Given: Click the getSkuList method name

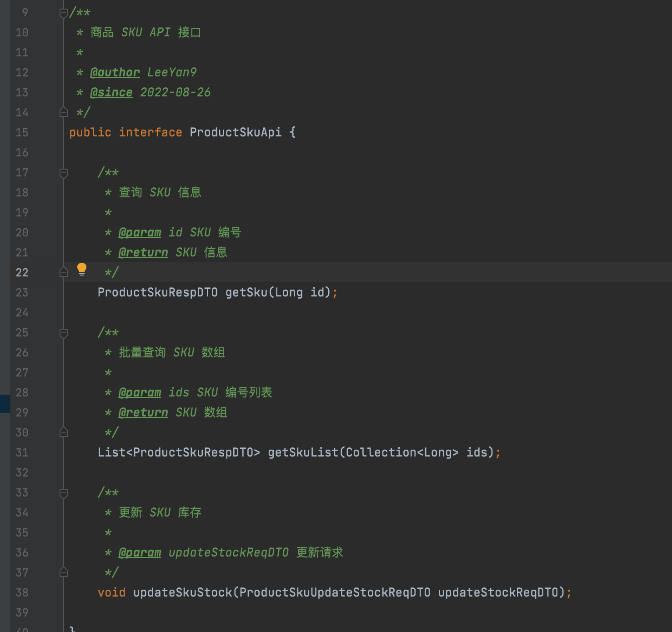Looking at the screenshot, I should 303,452.
